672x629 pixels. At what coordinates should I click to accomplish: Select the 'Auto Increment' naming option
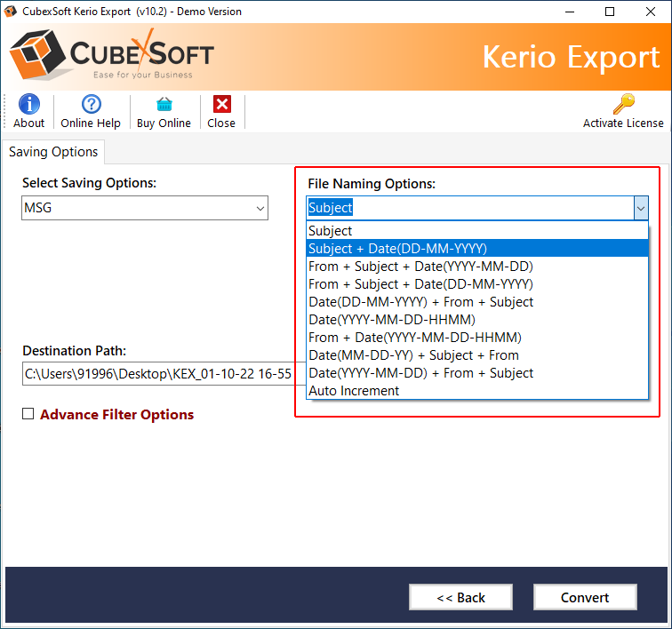477,391
